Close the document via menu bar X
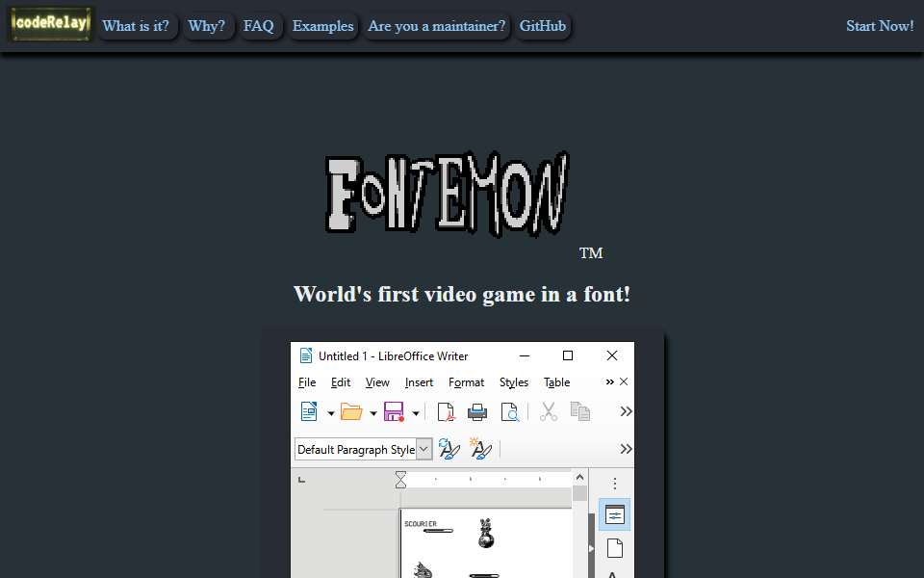This screenshot has height=578, width=924. [624, 381]
